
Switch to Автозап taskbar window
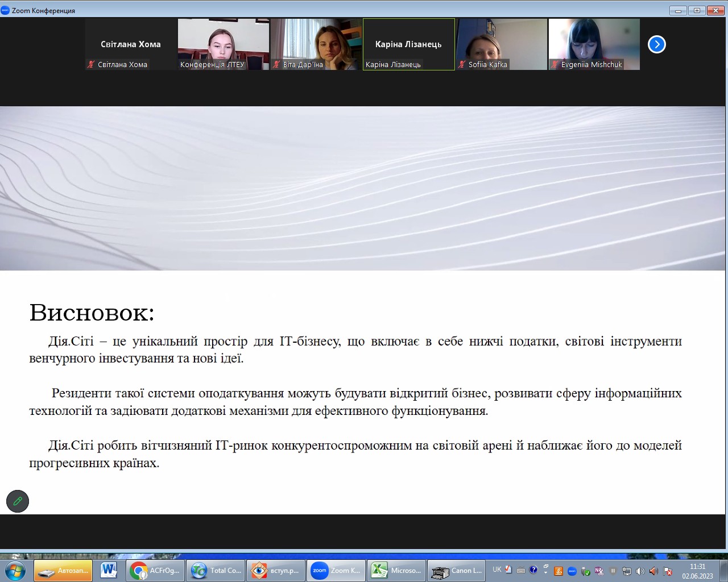[63, 570]
